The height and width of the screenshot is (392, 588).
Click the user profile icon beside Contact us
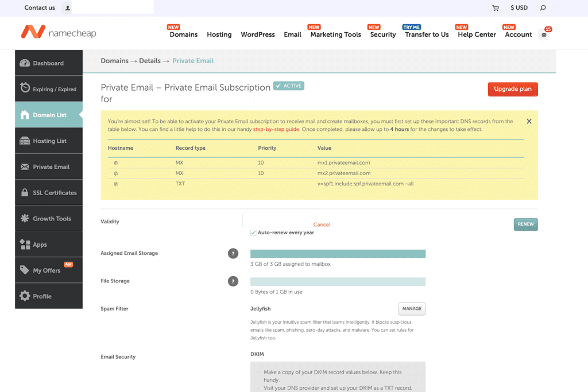coord(67,7)
